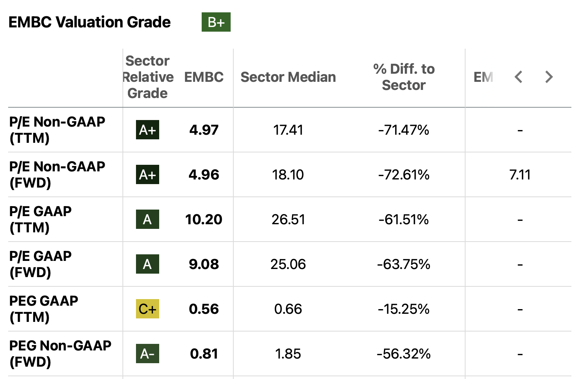Viewport: 588px width, 379px height.
Task: Open the PEG GAAP (TTM) metric
Action: click(44, 309)
